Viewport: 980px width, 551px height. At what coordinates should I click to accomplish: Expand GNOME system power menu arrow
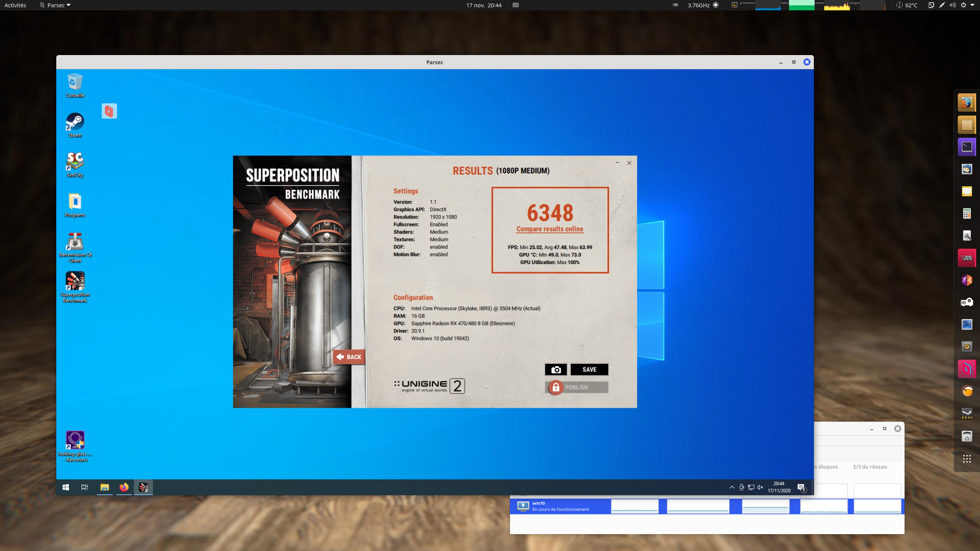[x=972, y=5]
